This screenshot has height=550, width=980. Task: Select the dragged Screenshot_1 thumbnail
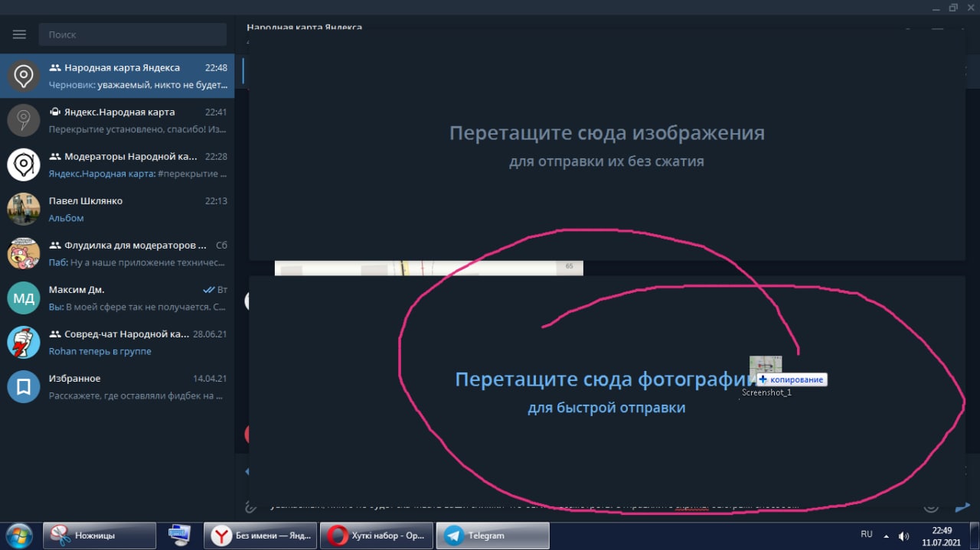point(766,371)
